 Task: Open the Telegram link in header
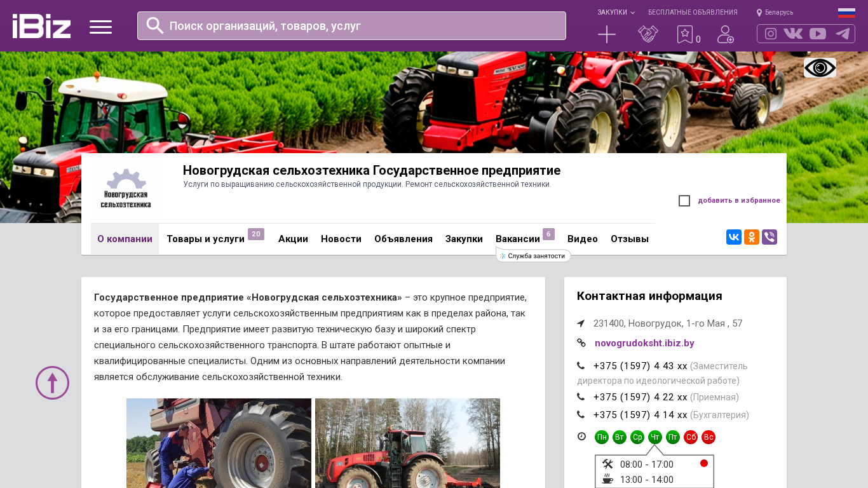(x=843, y=34)
